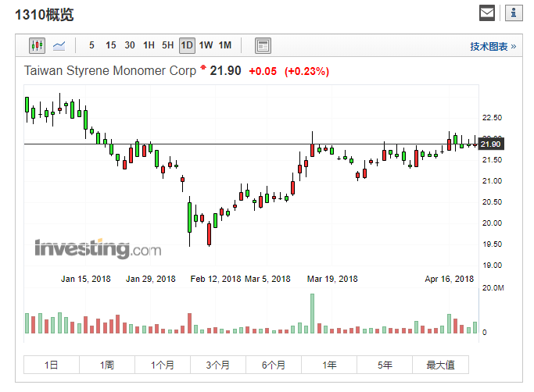Click the Jan 15, 2018 date label
Viewport: 534px width, 392px height.
point(86,279)
